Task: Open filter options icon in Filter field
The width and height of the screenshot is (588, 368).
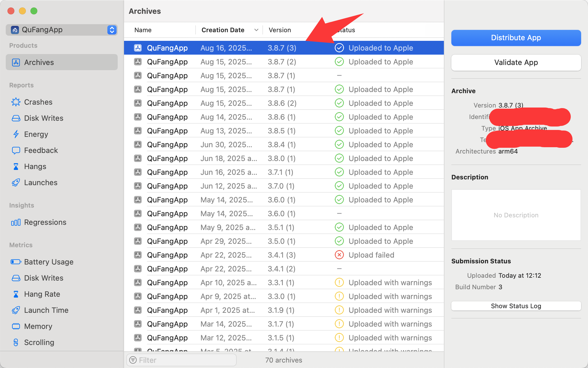Action: pyautogui.click(x=133, y=360)
